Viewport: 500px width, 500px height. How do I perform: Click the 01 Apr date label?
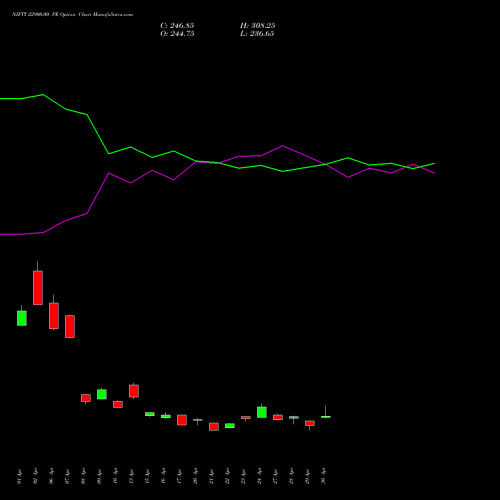tap(19, 476)
